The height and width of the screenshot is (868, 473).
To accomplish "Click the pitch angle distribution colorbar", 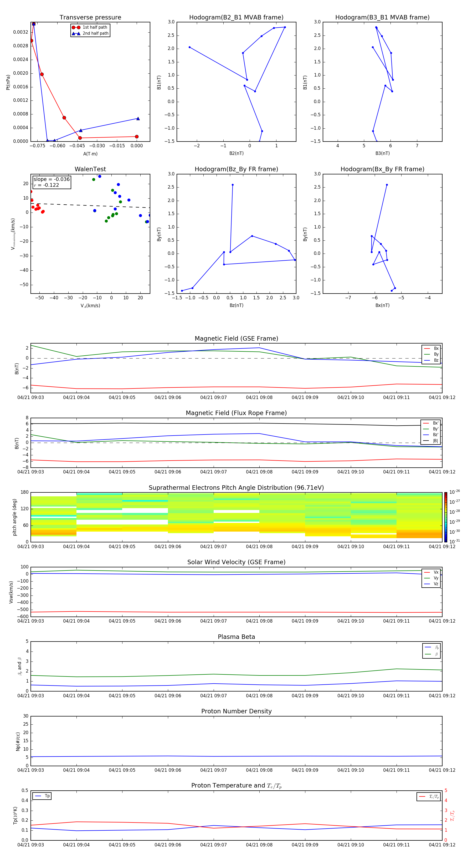I will pos(446,517).
